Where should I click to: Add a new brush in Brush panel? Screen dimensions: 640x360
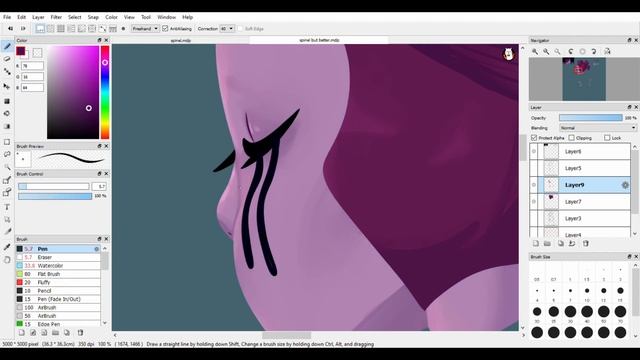[22, 333]
